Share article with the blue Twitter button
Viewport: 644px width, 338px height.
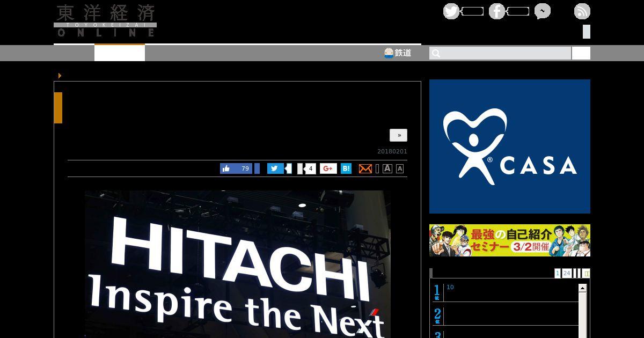275,168
